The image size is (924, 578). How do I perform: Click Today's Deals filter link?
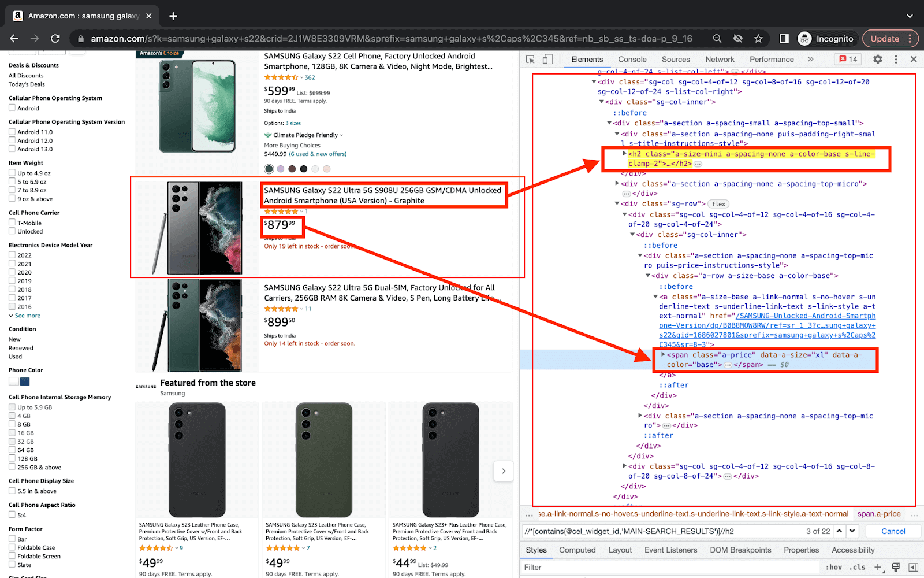click(x=27, y=84)
